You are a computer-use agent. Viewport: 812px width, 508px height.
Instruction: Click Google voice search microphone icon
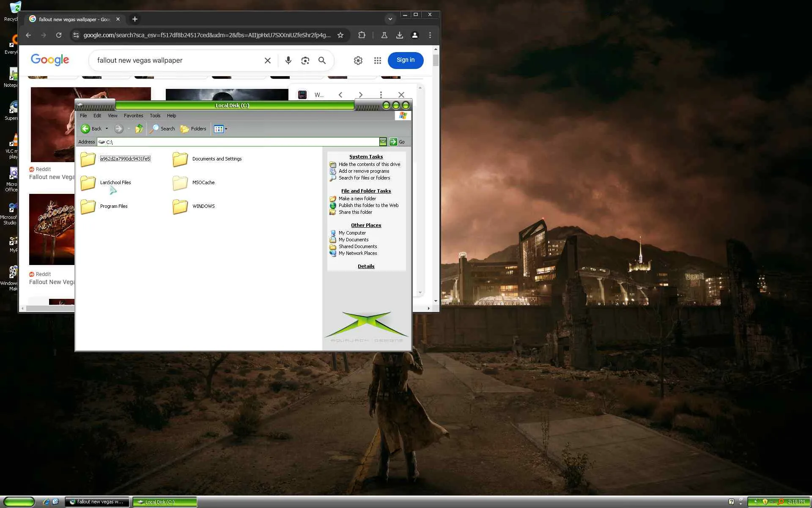coord(288,61)
